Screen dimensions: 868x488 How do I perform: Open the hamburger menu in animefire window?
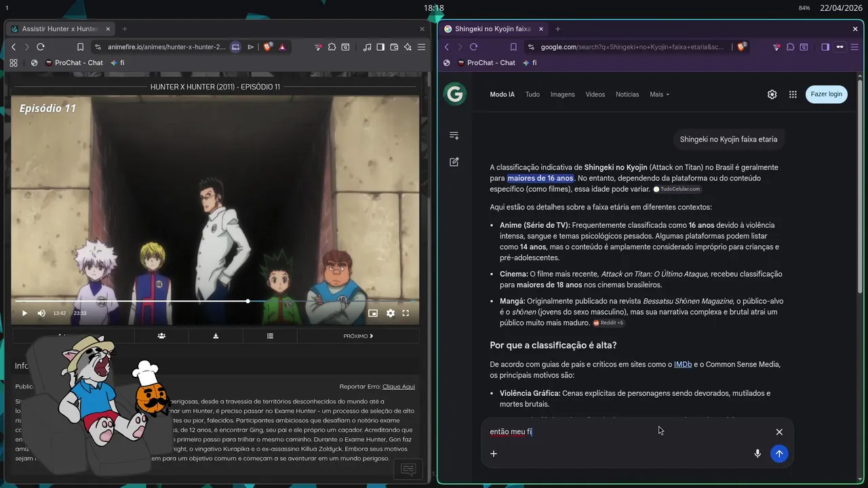421,47
